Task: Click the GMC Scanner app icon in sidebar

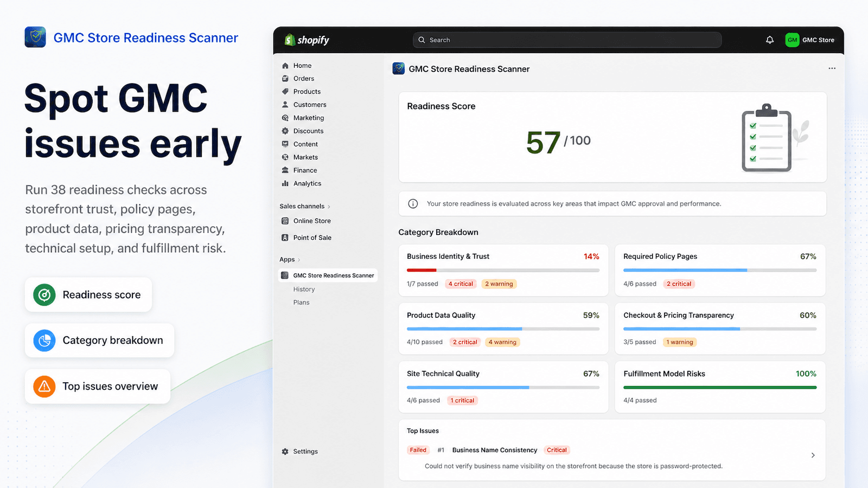Action: tap(285, 275)
